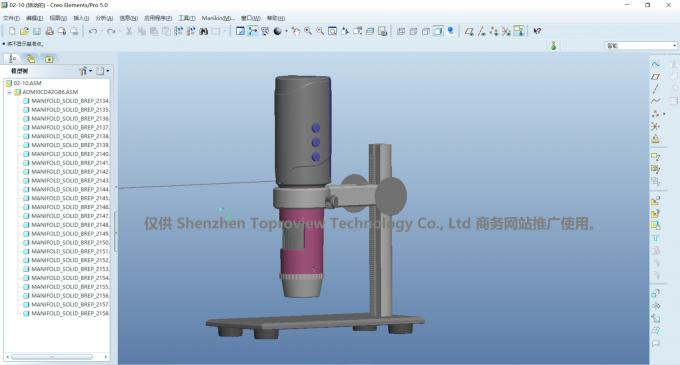Click the green status lamp icon

pyautogui.click(x=553, y=46)
